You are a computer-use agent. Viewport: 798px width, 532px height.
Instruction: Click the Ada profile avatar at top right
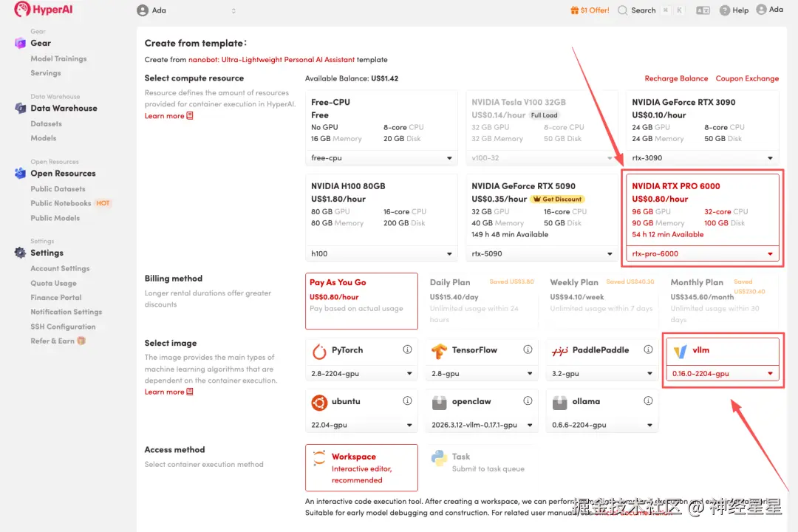(x=761, y=9)
